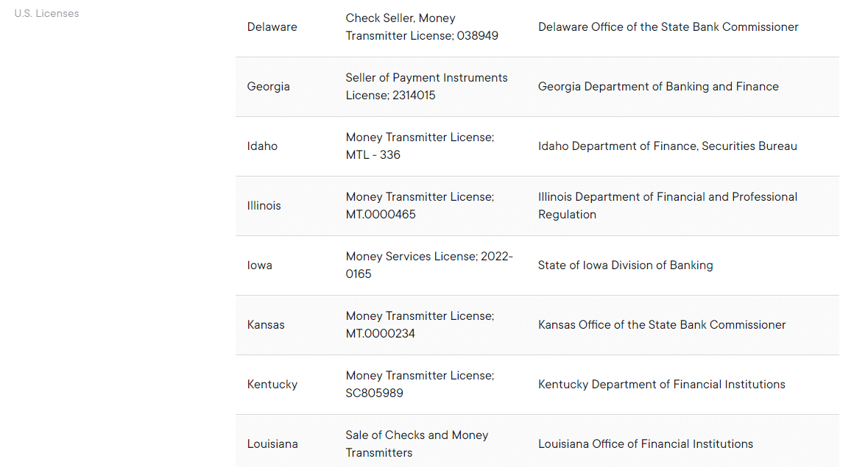Click Louisiana Office of Financial Institutions
The image size is (868, 467).
pyautogui.click(x=645, y=444)
